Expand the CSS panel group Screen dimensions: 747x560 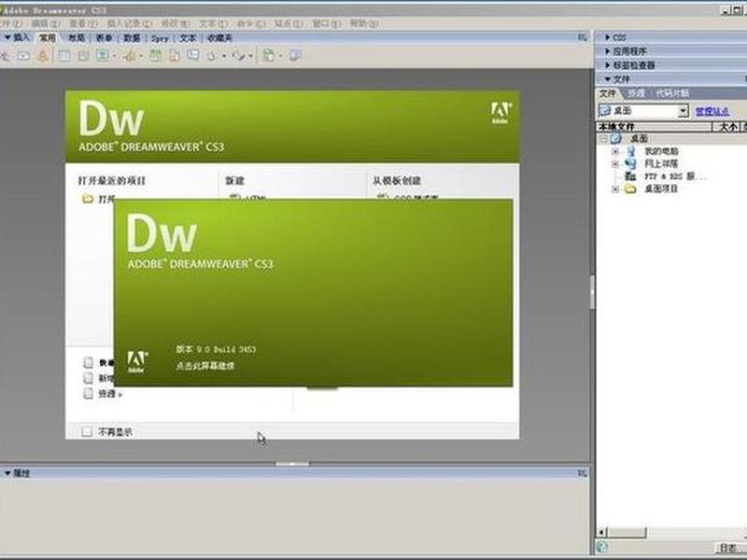[x=608, y=37]
